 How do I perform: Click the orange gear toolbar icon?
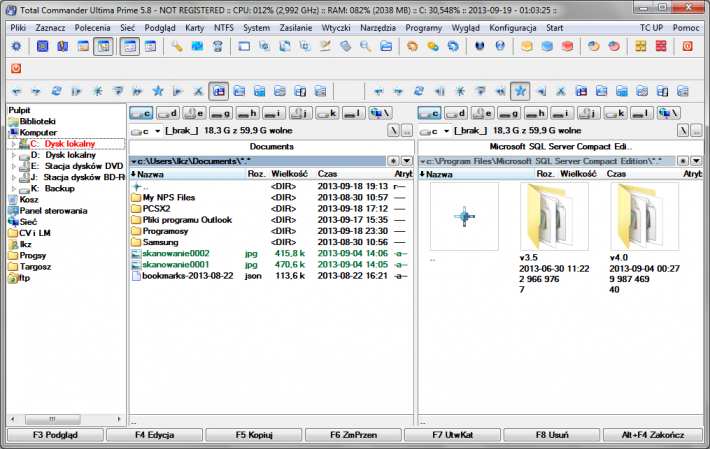412,46
